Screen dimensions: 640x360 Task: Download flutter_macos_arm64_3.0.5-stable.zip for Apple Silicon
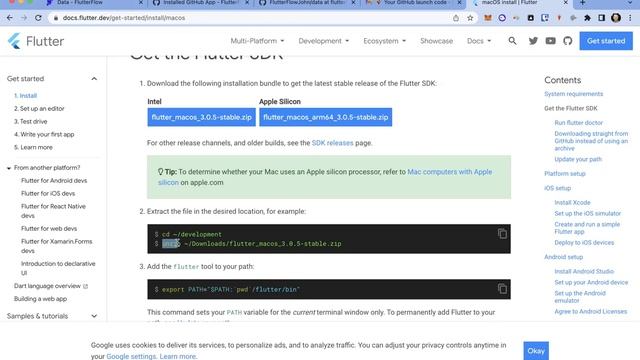[x=325, y=117]
